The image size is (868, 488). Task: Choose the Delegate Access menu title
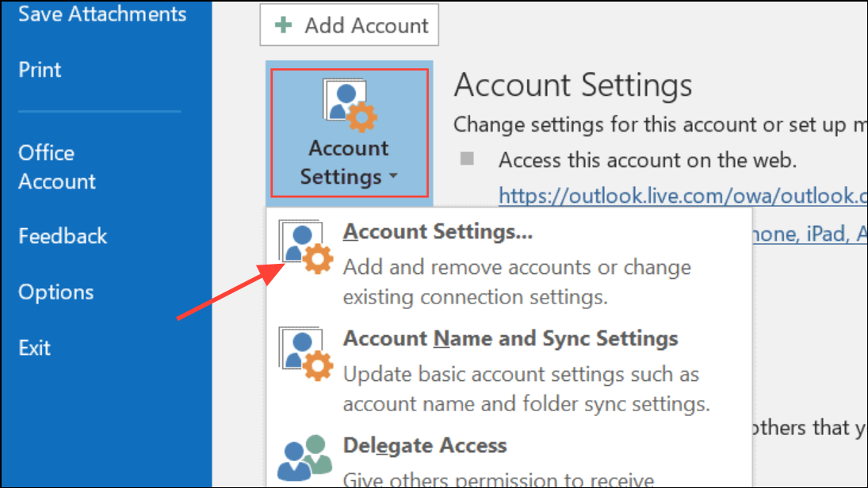[424, 445]
